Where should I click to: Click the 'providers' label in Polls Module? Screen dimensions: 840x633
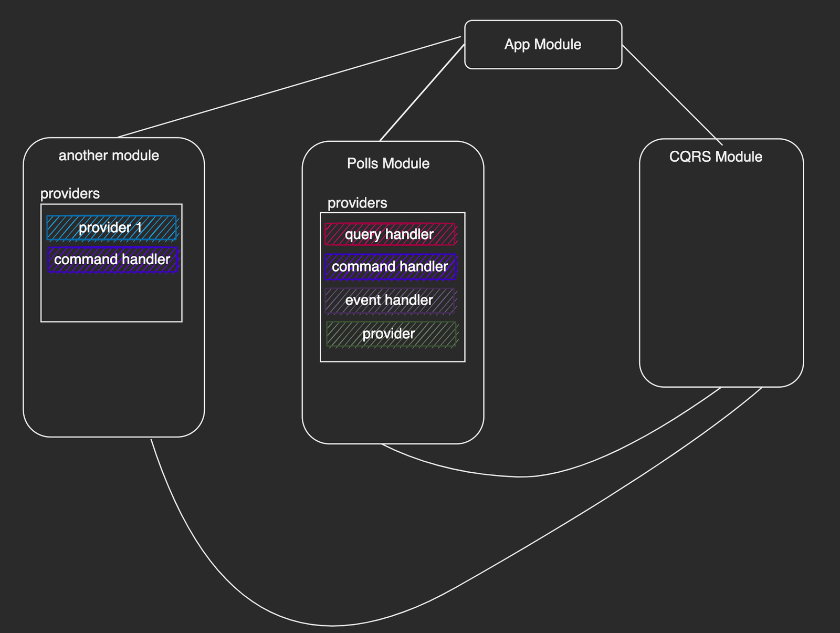pos(358,203)
